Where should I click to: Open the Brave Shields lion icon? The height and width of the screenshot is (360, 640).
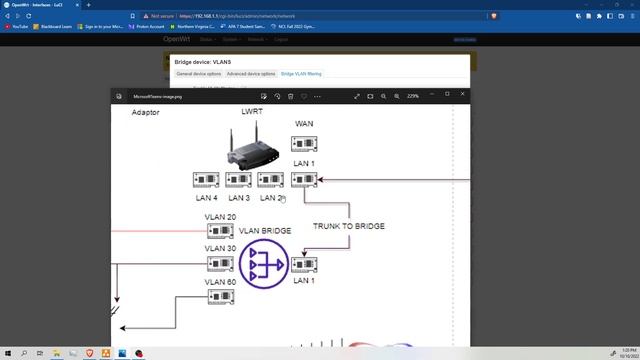(x=494, y=16)
